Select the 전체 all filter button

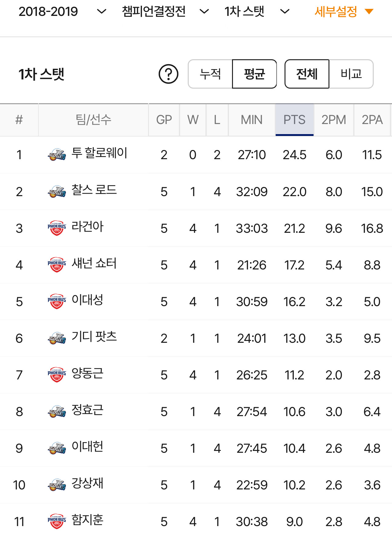click(307, 74)
